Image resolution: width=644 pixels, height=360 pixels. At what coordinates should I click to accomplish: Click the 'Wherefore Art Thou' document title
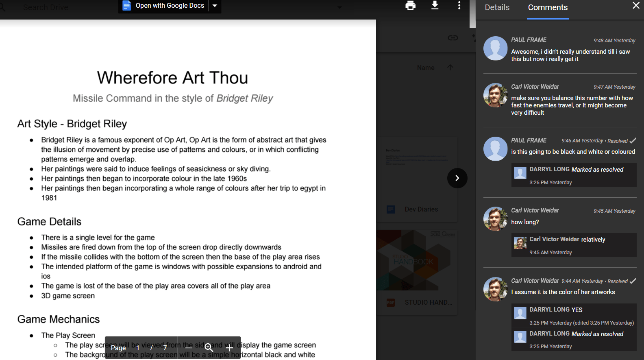coord(172,78)
